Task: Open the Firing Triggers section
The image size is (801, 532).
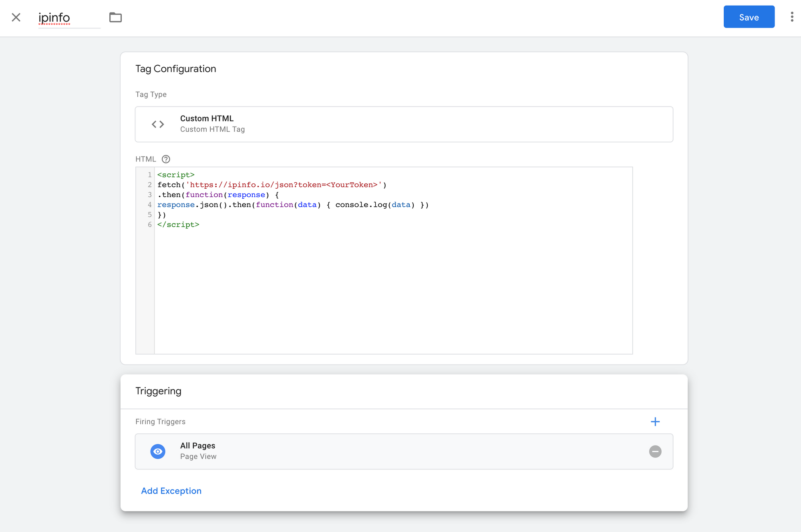Action: [x=160, y=421]
